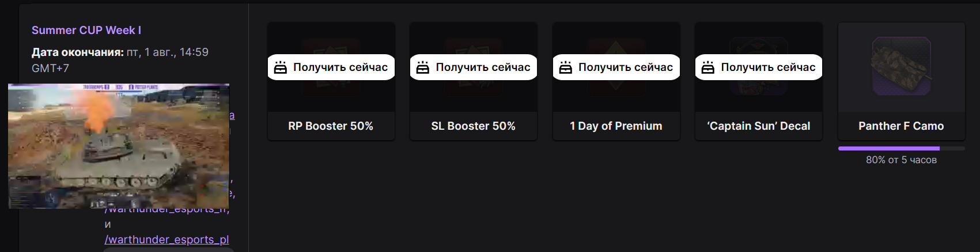Claim the 'Captain Sun' Decal drop
This screenshot has height=252, width=980.
tap(759, 67)
